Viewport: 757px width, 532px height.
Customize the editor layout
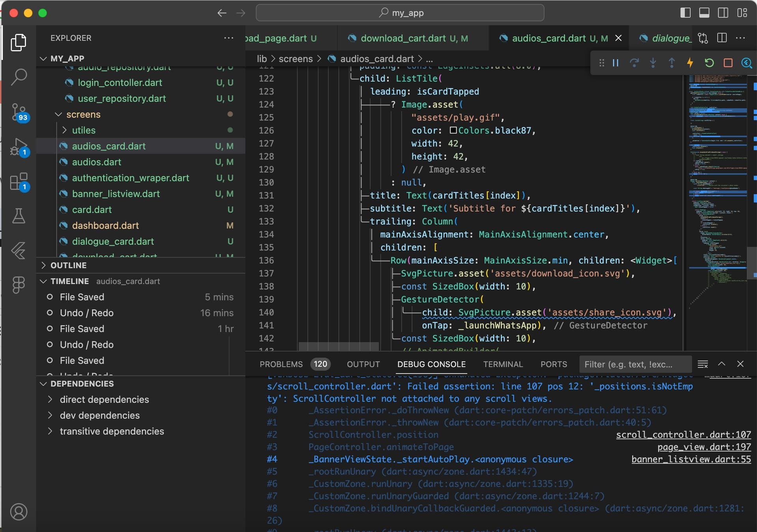(742, 13)
